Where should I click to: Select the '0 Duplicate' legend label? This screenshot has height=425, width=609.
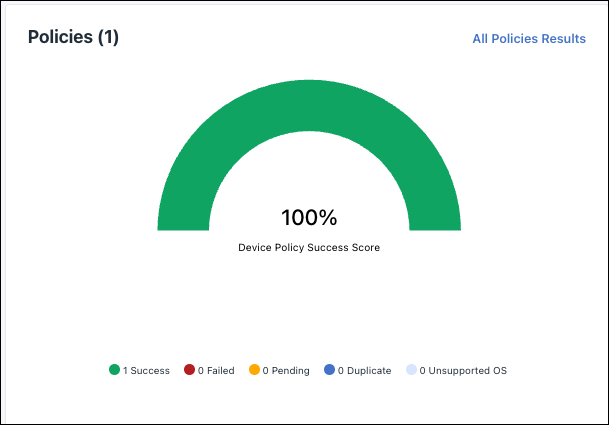click(x=365, y=371)
